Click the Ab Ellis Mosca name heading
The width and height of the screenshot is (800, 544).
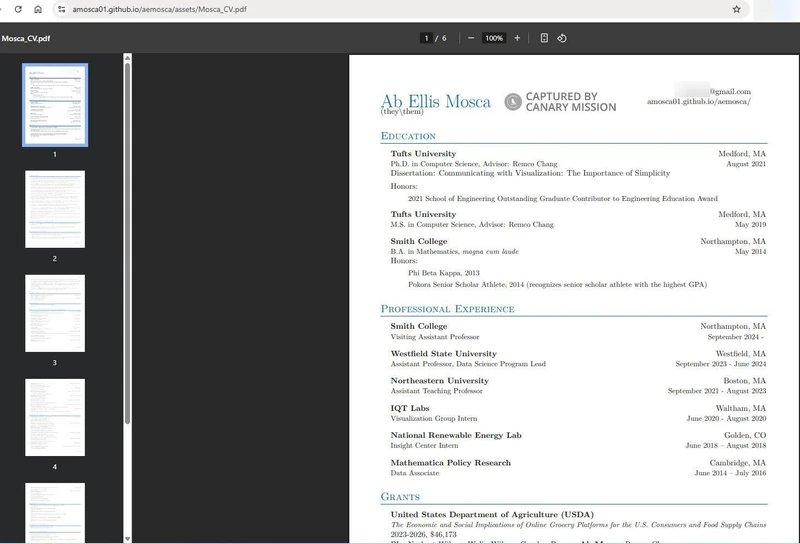pyautogui.click(x=436, y=102)
